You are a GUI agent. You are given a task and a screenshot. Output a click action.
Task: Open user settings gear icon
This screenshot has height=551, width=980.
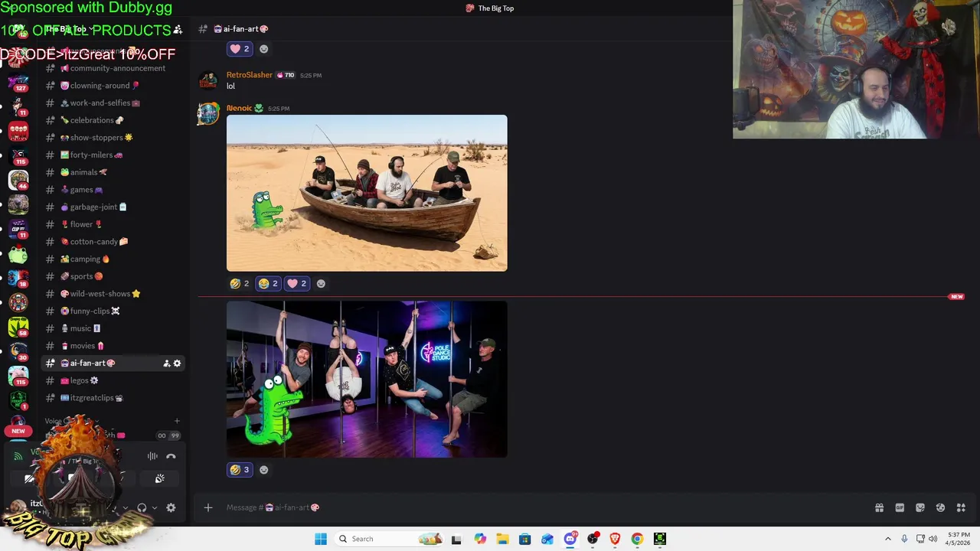pos(171,507)
